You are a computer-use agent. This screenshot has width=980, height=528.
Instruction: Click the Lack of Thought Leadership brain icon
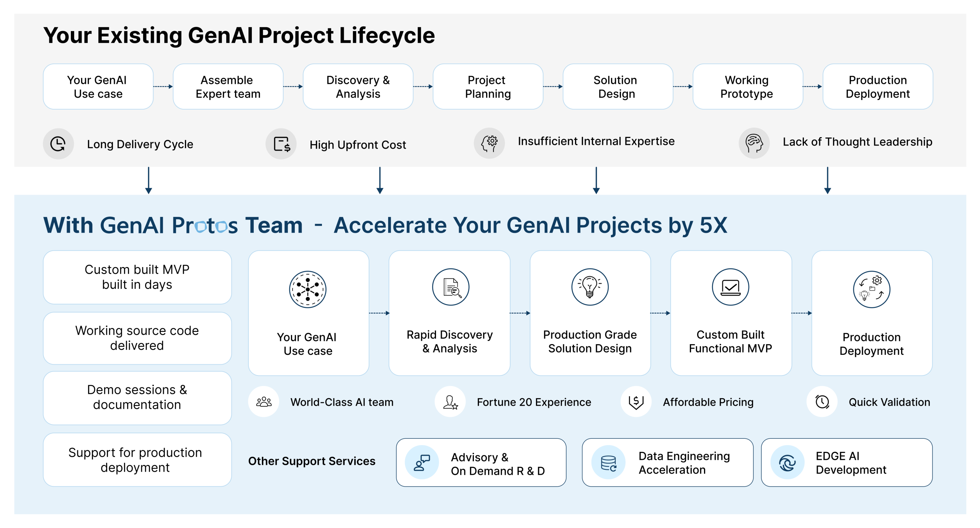pyautogui.click(x=754, y=143)
